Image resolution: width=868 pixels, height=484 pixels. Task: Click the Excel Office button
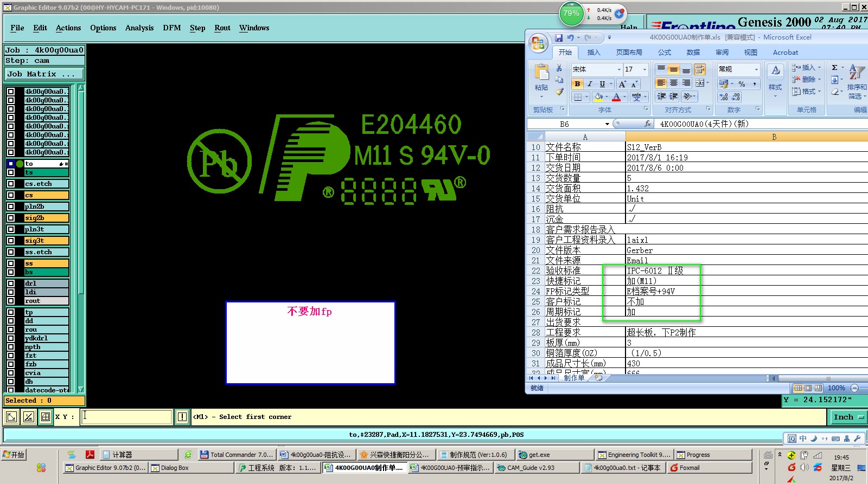pyautogui.click(x=538, y=43)
